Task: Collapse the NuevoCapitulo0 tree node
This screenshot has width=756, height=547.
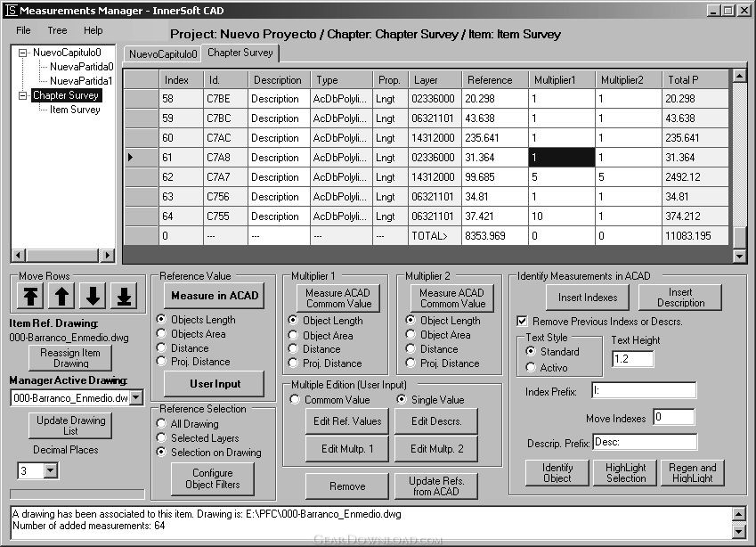Action: click(x=22, y=53)
